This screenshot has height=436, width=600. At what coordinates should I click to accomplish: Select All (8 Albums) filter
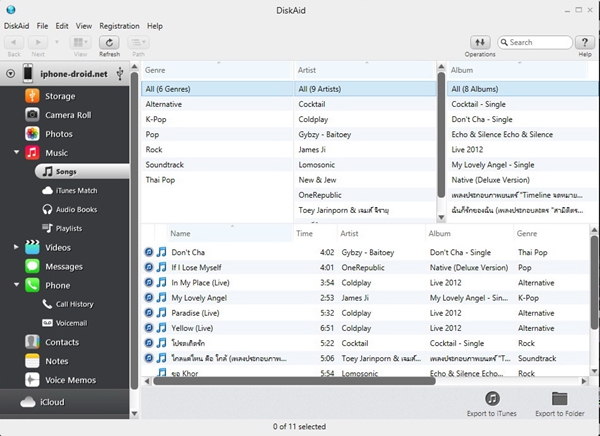click(x=523, y=89)
